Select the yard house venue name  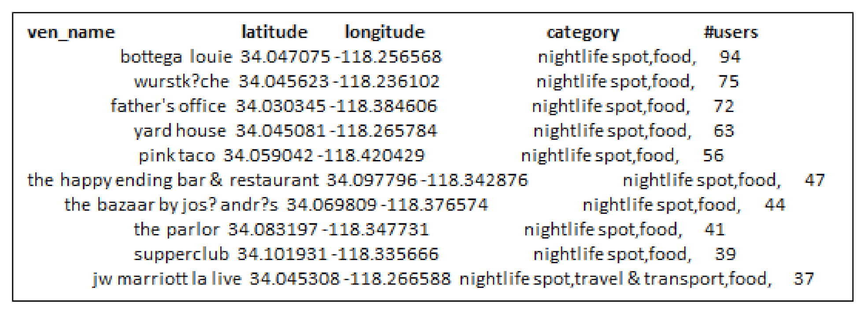coord(180,131)
